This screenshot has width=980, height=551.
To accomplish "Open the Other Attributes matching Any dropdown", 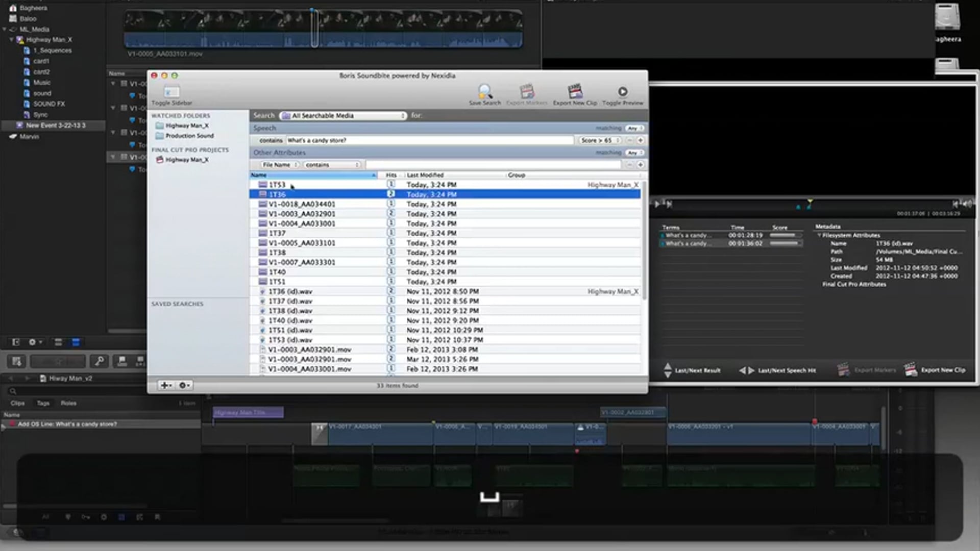I will click(634, 153).
